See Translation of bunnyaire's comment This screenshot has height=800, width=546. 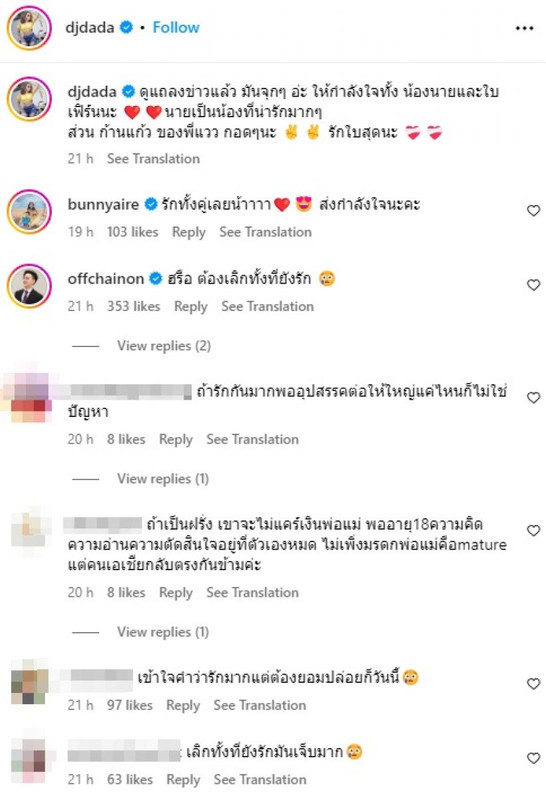[x=265, y=232]
